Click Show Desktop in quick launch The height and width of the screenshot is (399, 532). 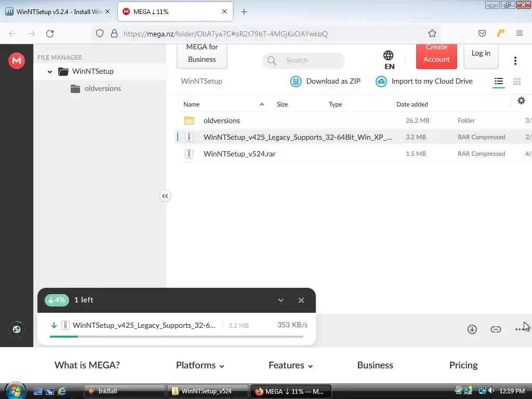(x=37, y=391)
